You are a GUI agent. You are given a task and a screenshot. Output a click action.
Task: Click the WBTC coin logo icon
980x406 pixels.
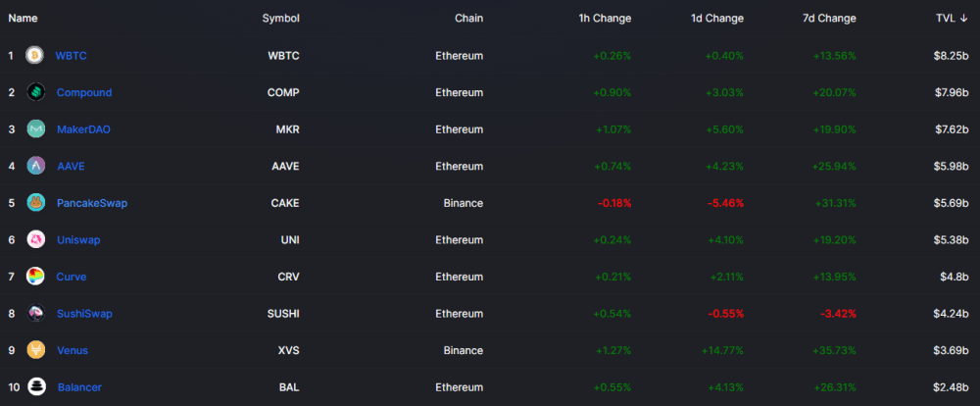[34, 56]
